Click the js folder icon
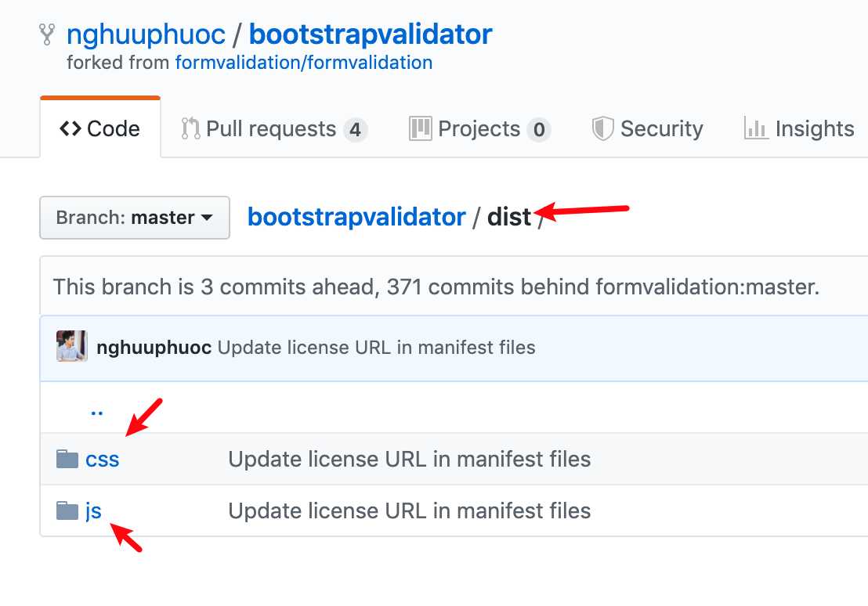This screenshot has width=868, height=606. pyautogui.click(x=67, y=510)
